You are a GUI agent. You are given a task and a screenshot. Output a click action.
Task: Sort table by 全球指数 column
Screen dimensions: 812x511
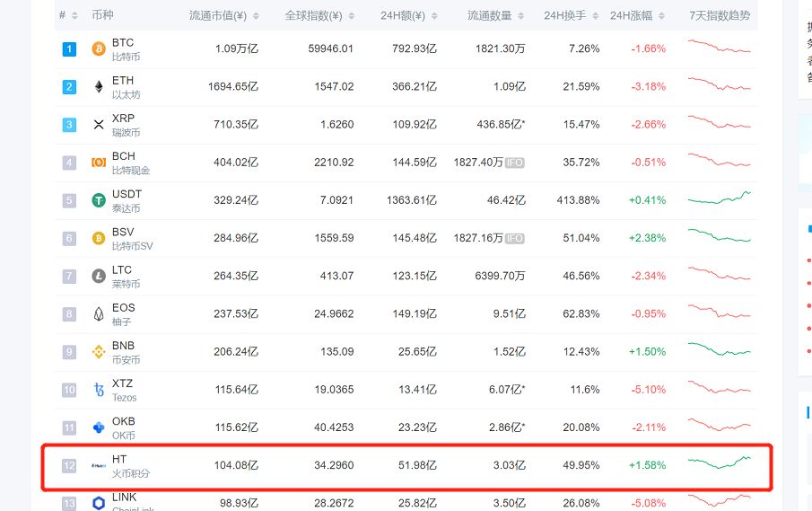(x=319, y=16)
